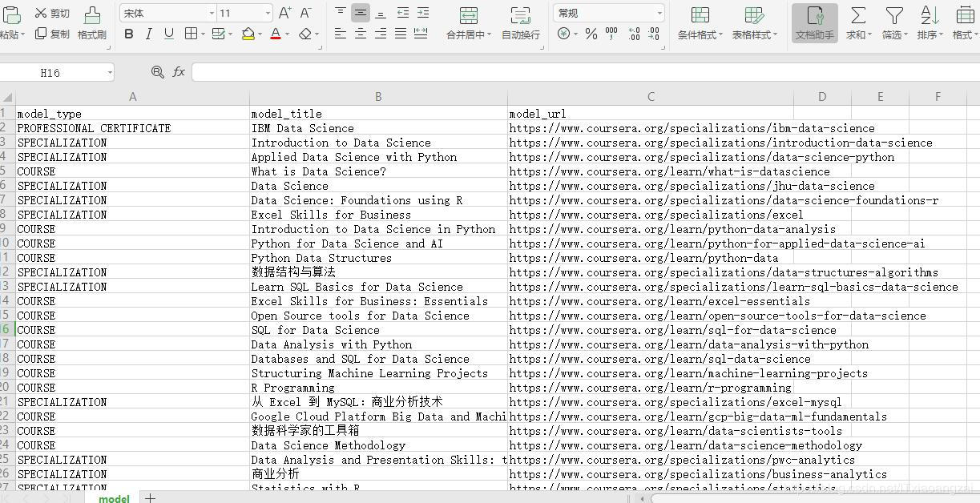The image size is (980, 503).
Task: Align text left
Action: click(x=341, y=34)
